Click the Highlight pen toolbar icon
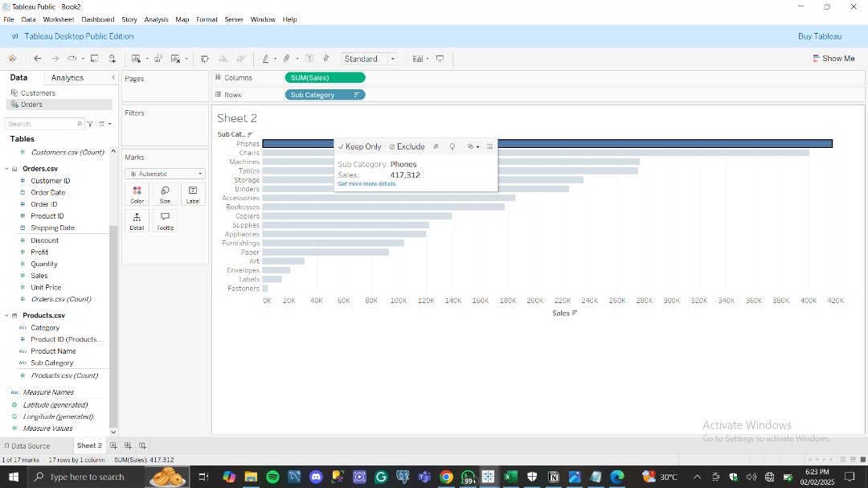Screen dimensions: 868x488 coord(265,58)
